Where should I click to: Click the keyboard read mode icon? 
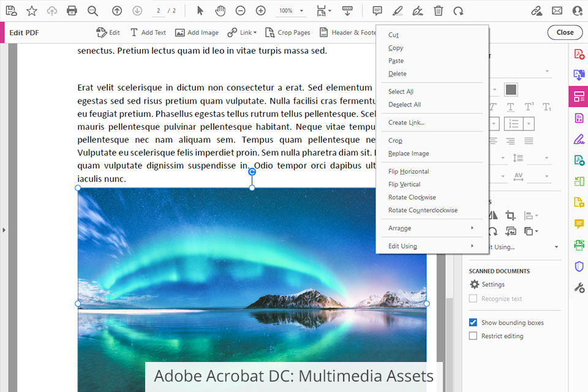(x=348, y=11)
